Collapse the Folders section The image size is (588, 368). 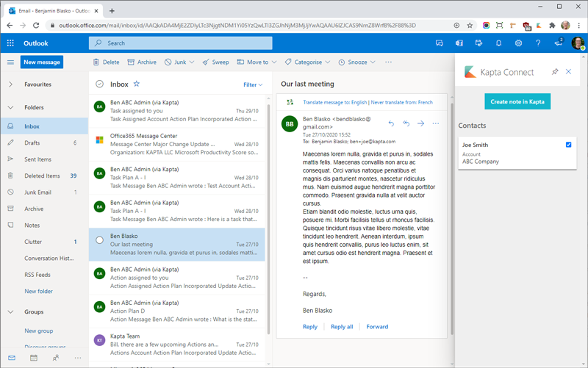coord(10,107)
